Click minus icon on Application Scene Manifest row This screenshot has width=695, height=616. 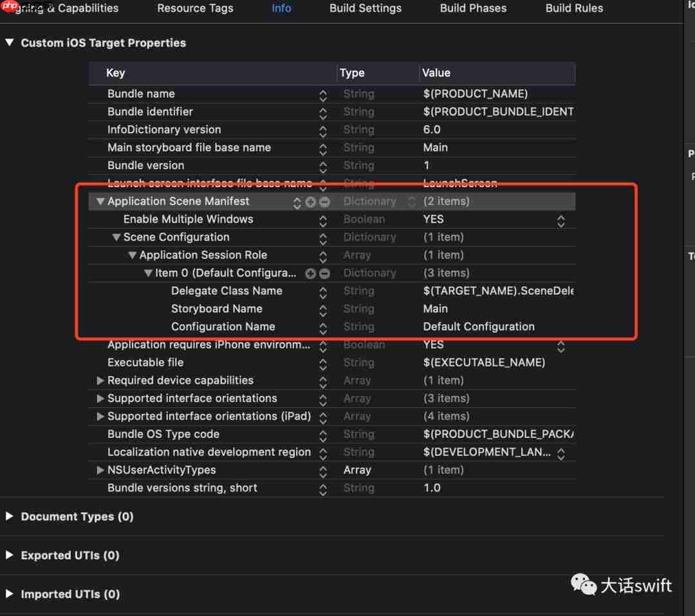pyautogui.click(x=324, y=202)
